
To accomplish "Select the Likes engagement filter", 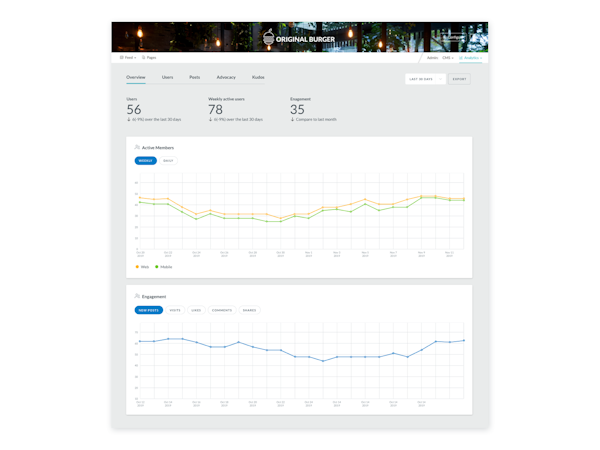I will click(196, 310).
